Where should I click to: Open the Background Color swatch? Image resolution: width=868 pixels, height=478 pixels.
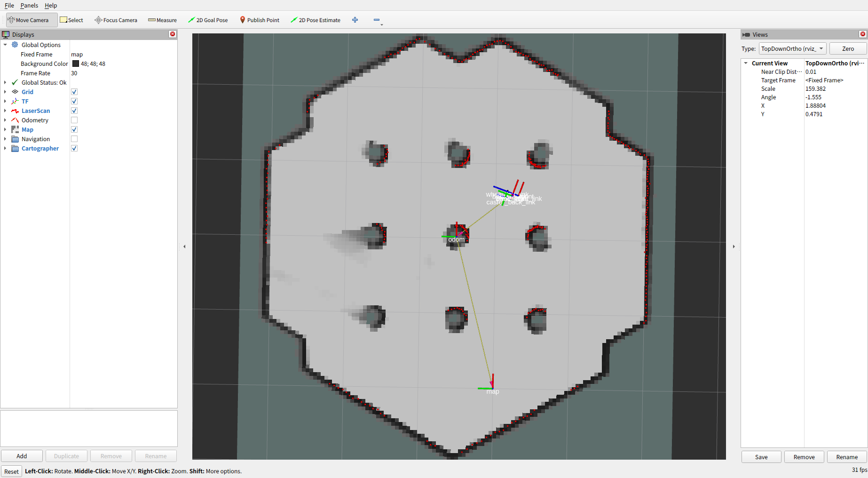point(76,64)
